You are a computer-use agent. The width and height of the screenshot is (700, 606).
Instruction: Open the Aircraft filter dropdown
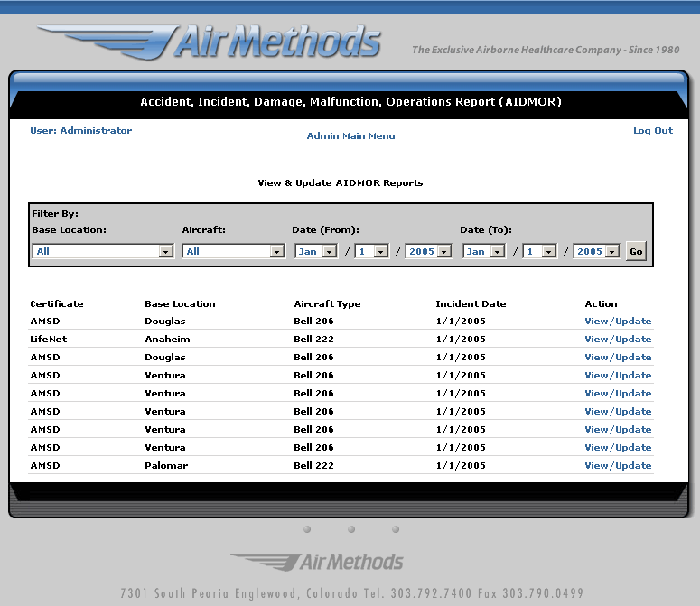click(233, 251)
